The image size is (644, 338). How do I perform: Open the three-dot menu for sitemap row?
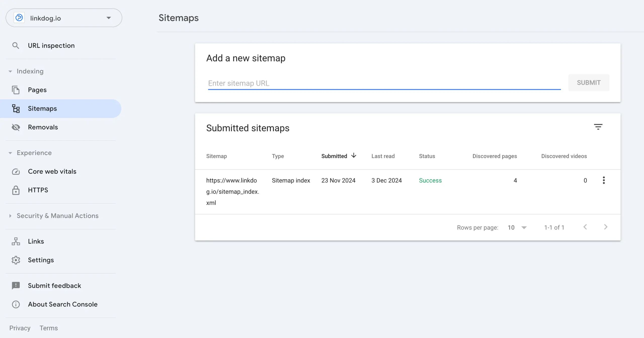tap(604, 180)
